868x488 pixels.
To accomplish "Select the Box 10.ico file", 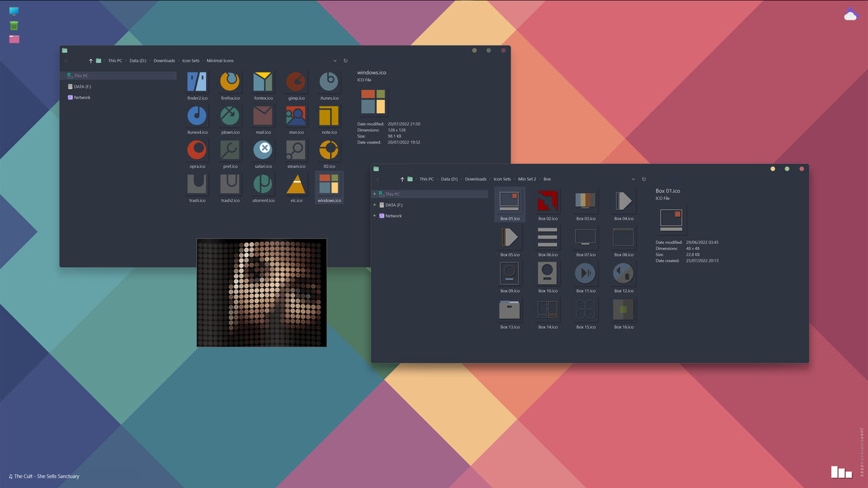I will coord(548,277).
